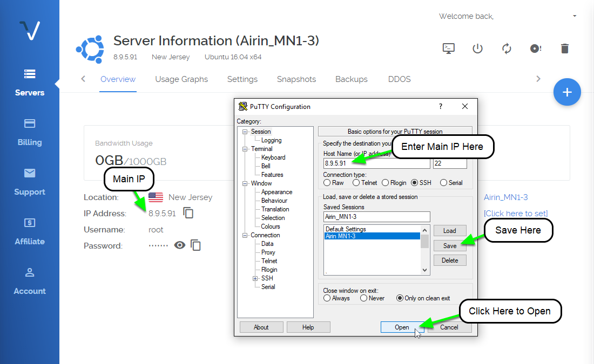Click the blue plus deploy button
The height and width of the screenshot is (364, 594).
(x=567, y=92)
